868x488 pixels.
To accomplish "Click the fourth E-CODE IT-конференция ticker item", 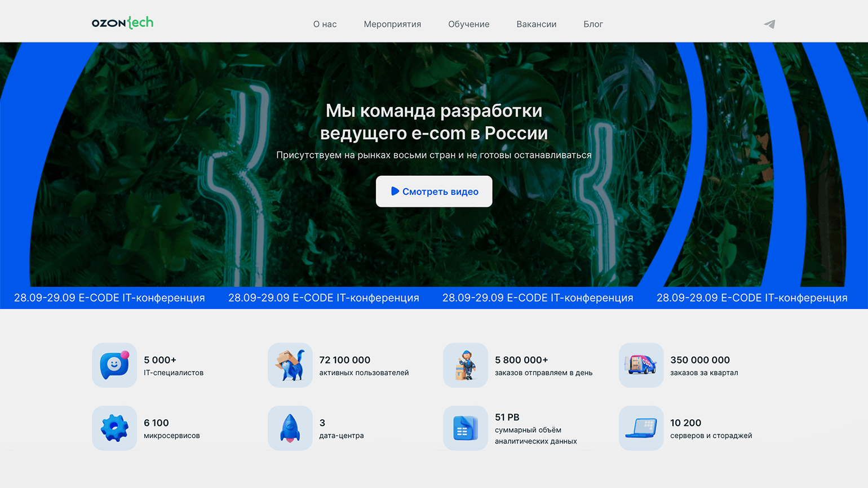I will [752, 298].
